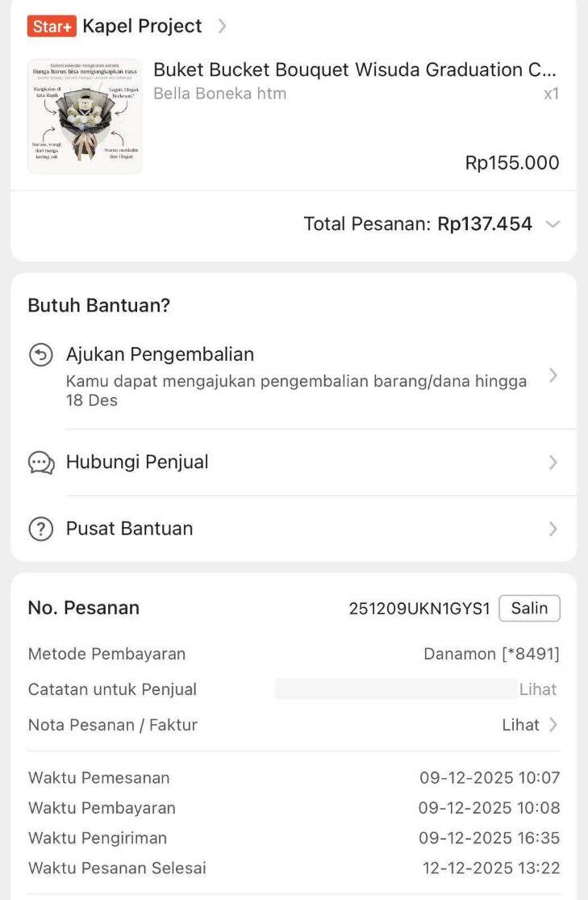Select Ajukan Pengembalian option
The image size is (588, 900).
tap(160, 354)
